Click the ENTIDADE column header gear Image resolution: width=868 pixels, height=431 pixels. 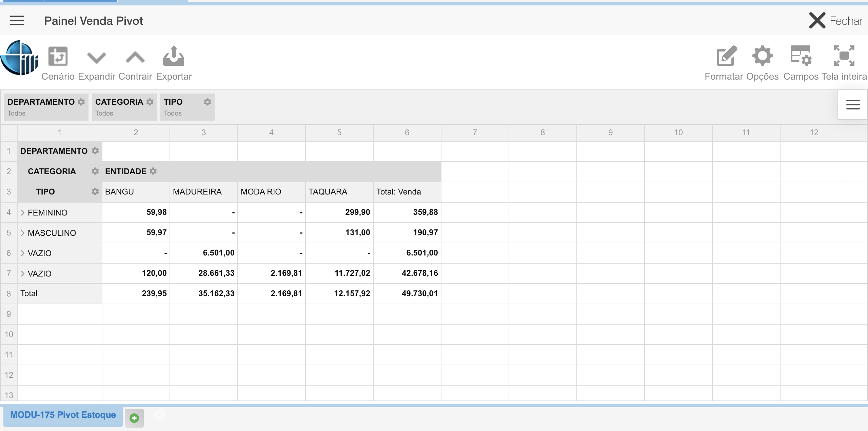tap(153, 171)
